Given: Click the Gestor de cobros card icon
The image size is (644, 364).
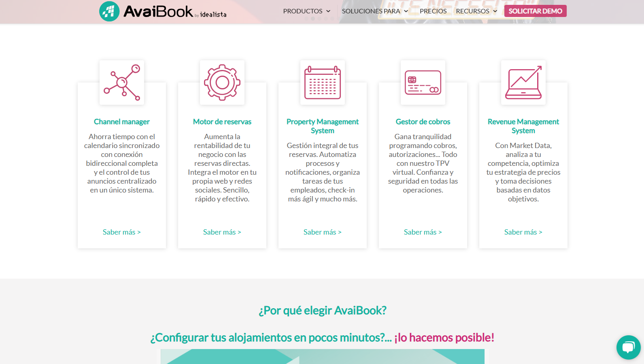Looking at the screenshot, I should click(x=423, y=83).
